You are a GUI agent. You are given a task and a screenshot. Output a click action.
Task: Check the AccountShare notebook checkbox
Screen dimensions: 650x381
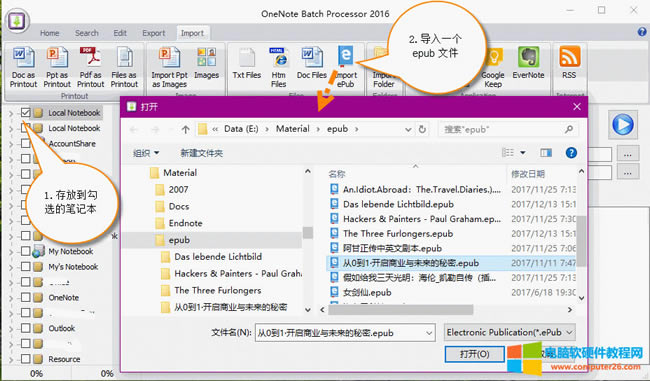(25, 143)
